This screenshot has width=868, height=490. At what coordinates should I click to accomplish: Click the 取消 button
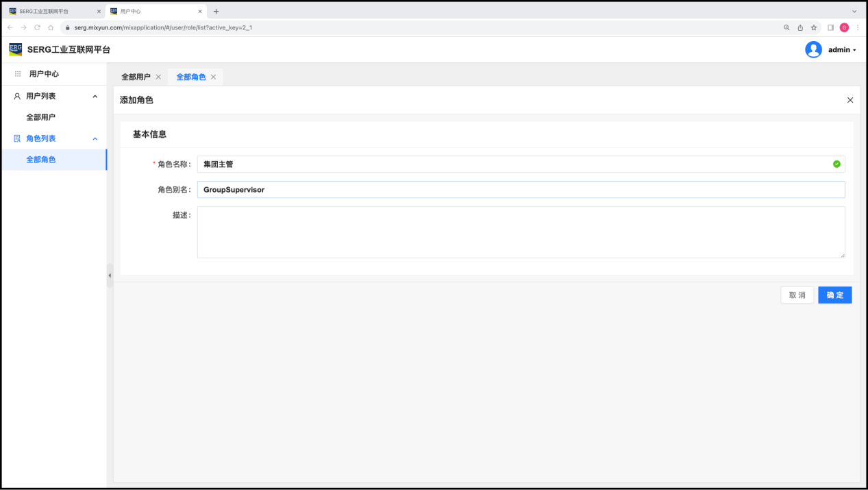[x=797, y=295]
